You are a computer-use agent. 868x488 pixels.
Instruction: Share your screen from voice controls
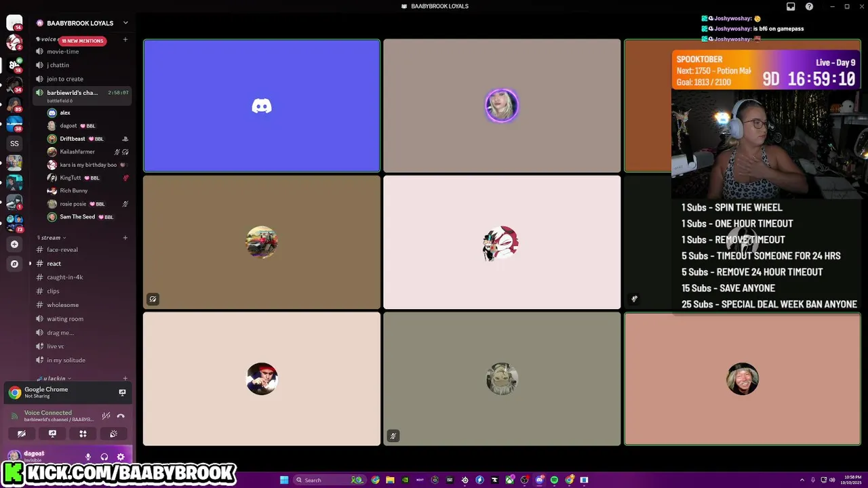coord(52,434)
